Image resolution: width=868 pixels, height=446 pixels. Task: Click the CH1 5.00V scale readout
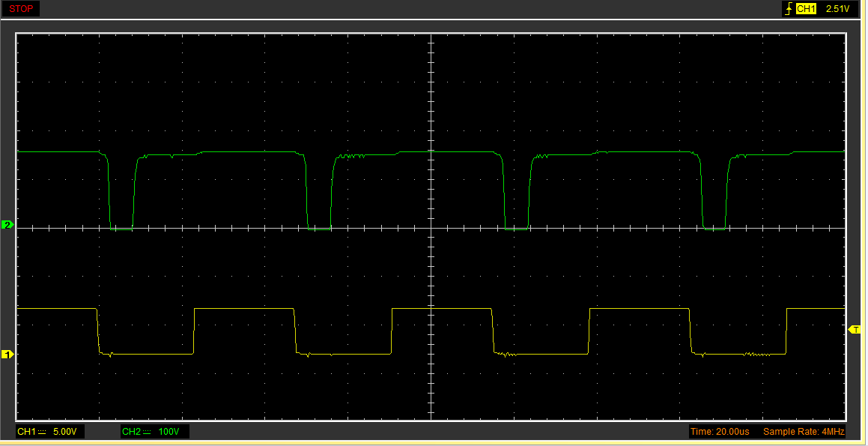click(50, 432)
